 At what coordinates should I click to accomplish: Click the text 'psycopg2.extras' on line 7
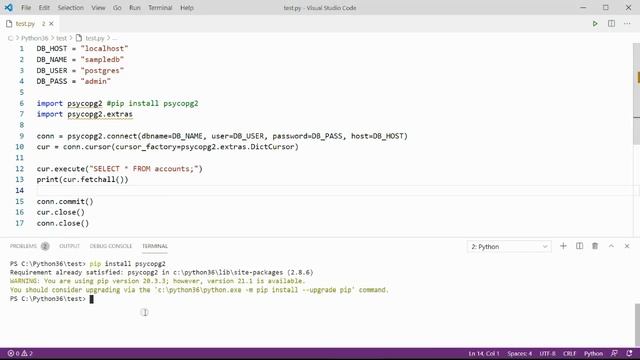click(100, 114)
